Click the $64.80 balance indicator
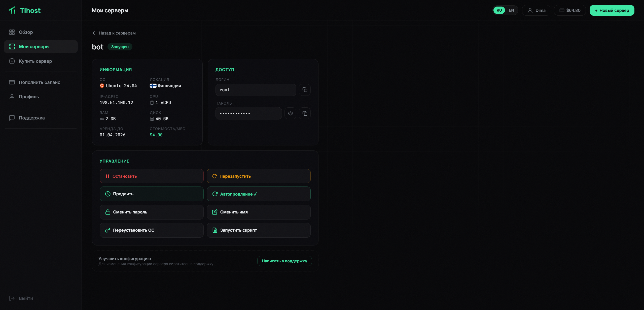The image size is (644, 310). 570,10
